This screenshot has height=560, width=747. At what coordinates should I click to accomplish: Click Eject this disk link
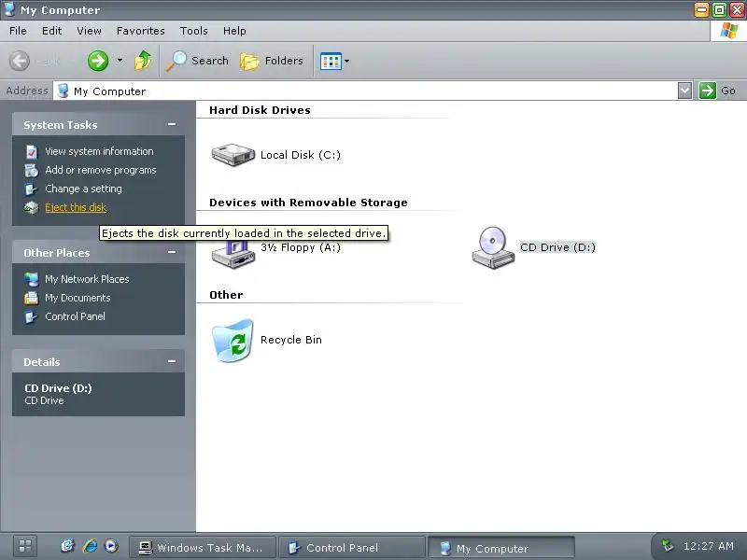76,207
